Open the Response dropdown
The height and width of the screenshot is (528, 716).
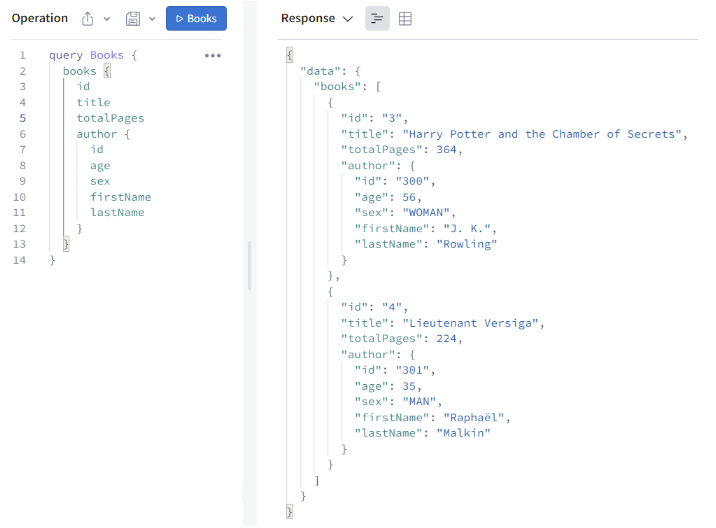317,18
